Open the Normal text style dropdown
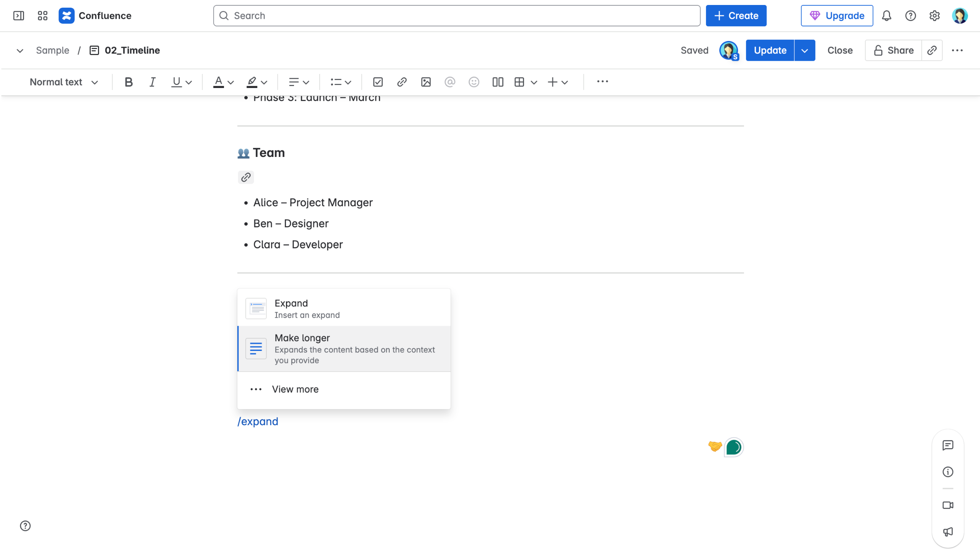Screen dimensions: 980x553 coord(64,82)
